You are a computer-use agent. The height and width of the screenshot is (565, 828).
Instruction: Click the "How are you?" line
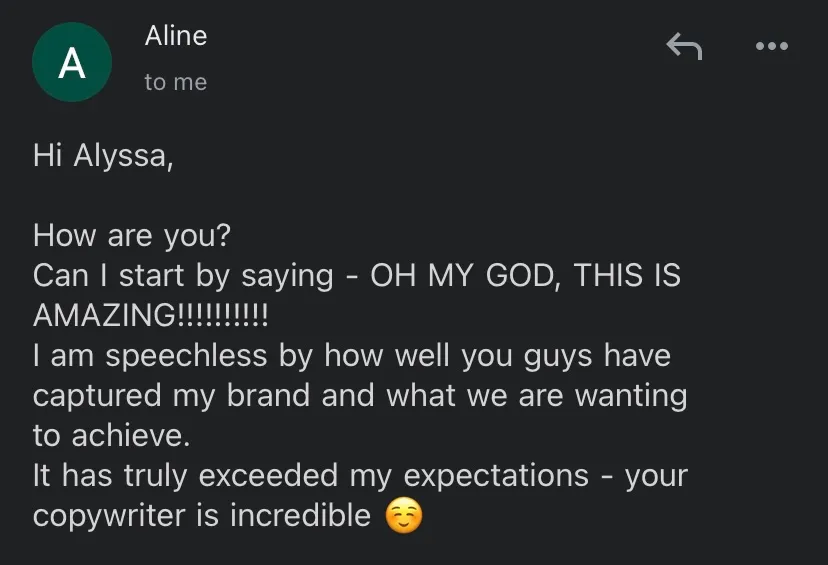132,235
